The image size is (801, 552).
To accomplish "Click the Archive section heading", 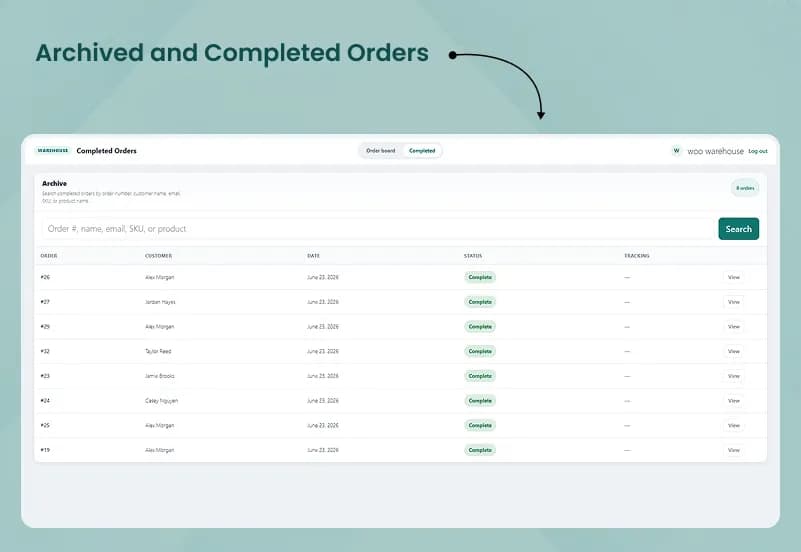I will [54, 183].
